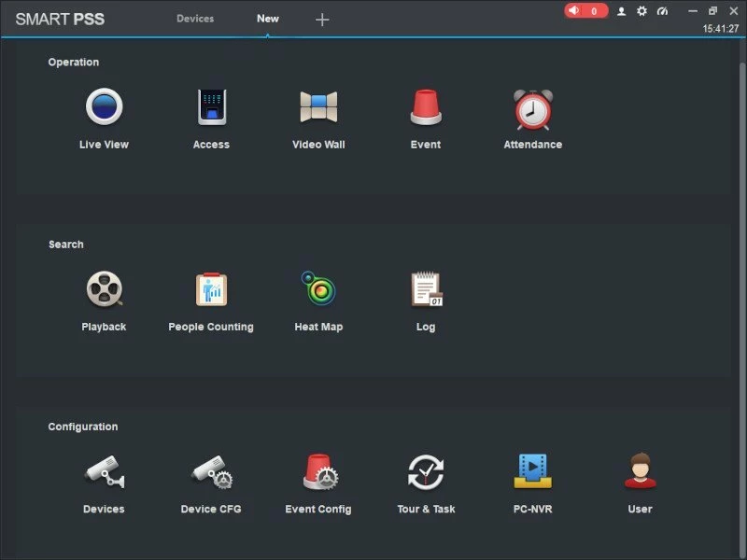Add a new tab with plus button

[x=322, y=20]
